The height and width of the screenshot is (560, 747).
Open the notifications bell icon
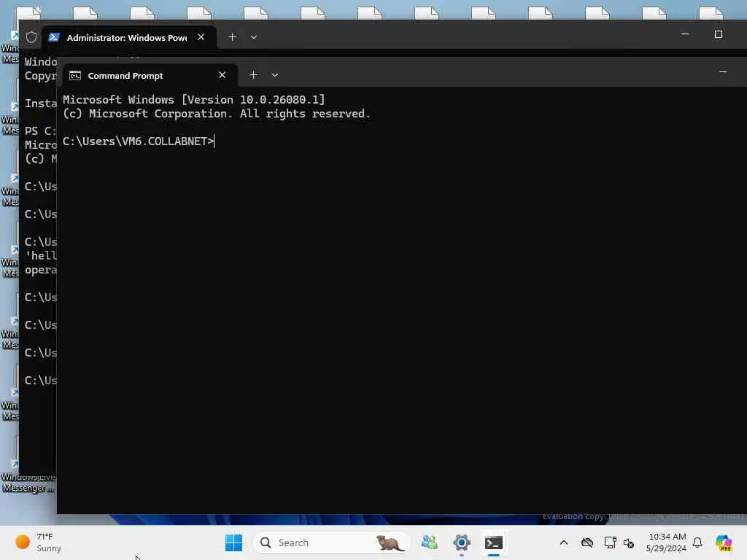tap(697, 542)
